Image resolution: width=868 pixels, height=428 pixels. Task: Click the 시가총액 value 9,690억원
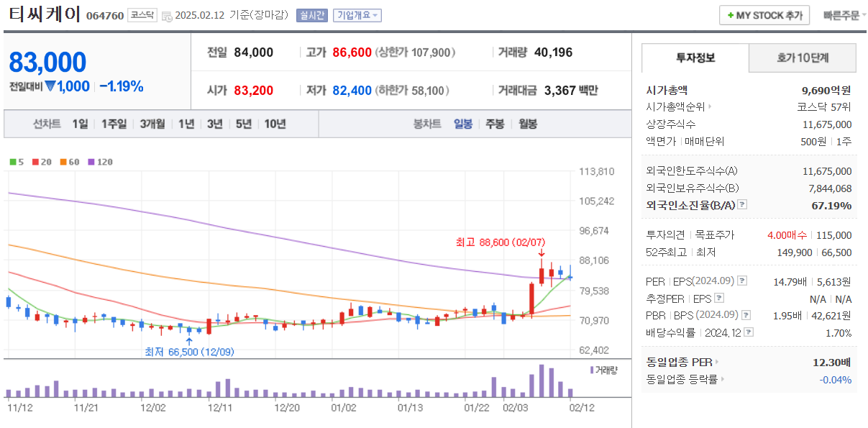click(826, 90)
